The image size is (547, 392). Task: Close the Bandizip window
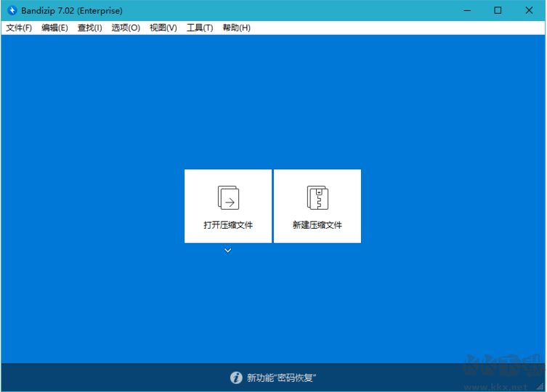click(530, 11)
